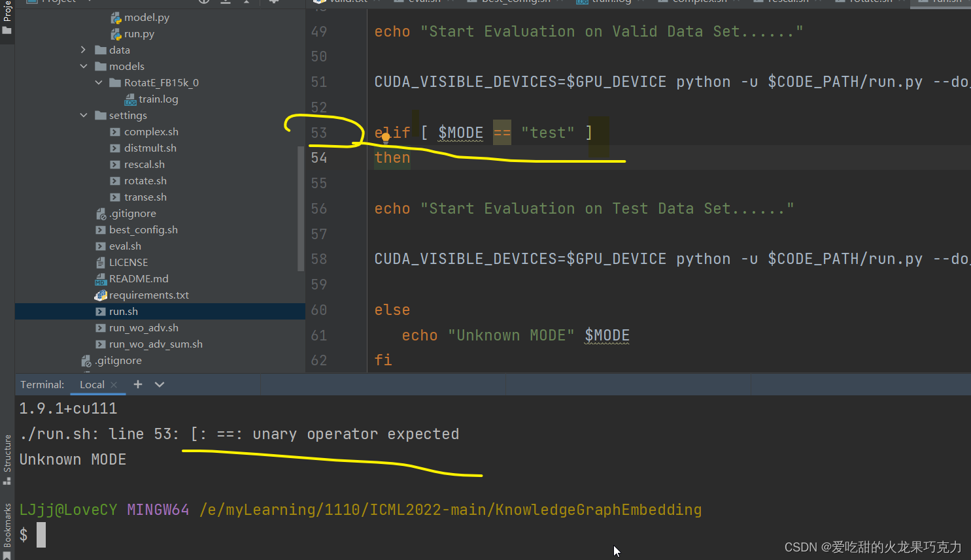Add a new terminal session with the plus icon
Screen dimensions: 971x560
pyautogui.click(x=137, y=384)
